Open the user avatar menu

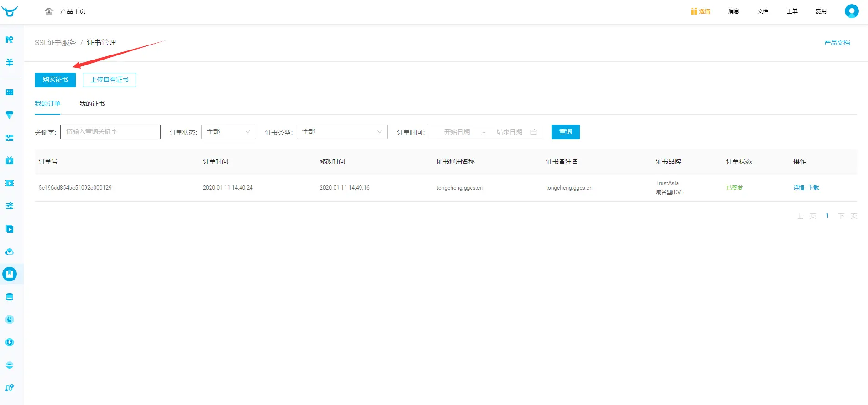[x=852, y=11]
